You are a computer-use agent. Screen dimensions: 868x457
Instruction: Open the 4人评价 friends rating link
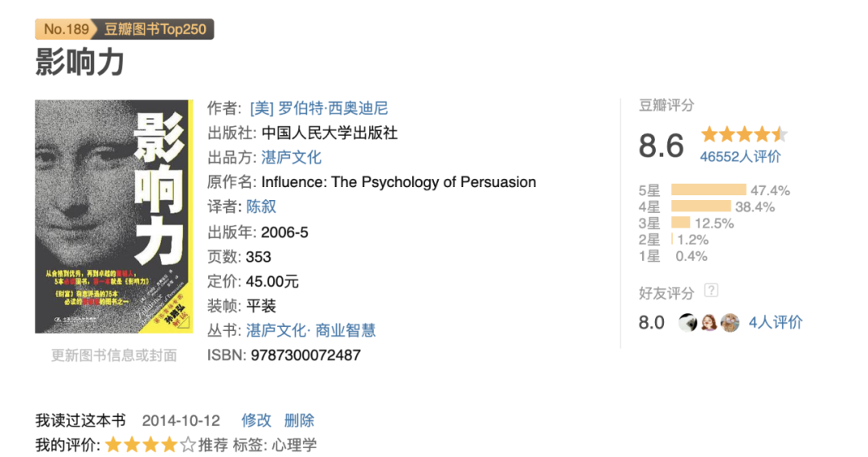pos(776,323)
